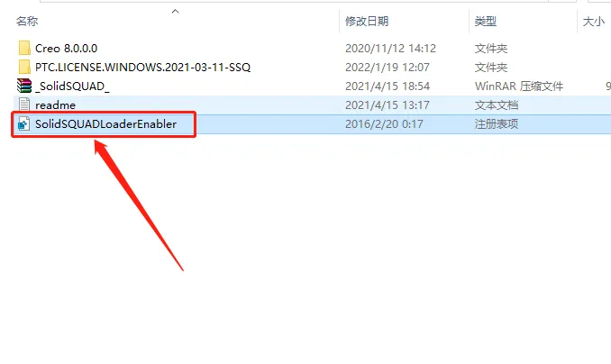The height and width of the screenshot is (364, 611).
Task: Toggle sort order arrow above 名称 column
Action: click(x=176, y=12)
